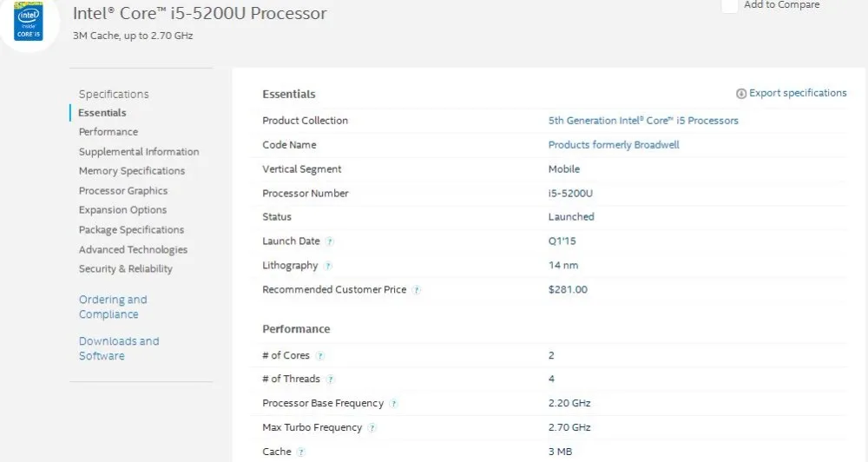Click the Export specifications download icon
868x462 pixels.
(x=741, y=94)
